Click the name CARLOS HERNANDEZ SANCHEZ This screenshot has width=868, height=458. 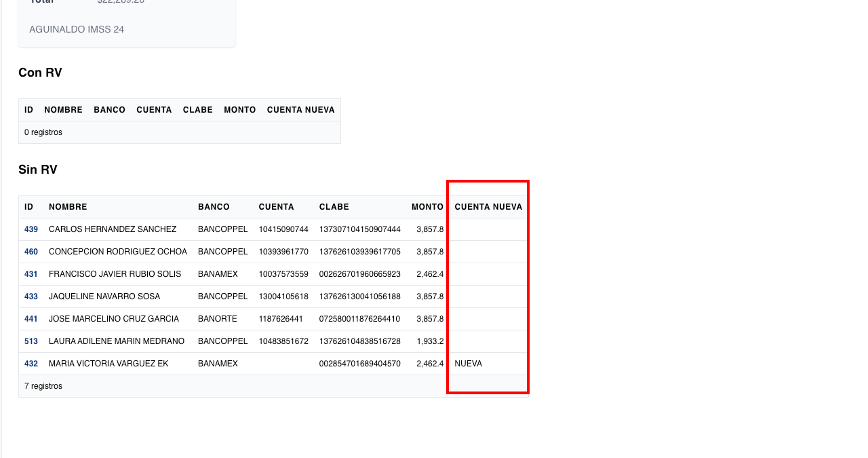(x=113, y=229)
